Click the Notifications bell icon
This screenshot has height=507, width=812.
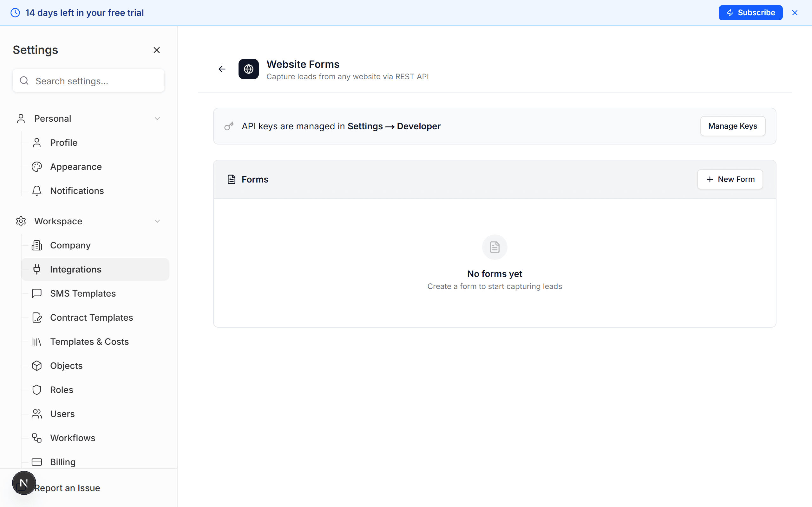click(x=36, y=190)
